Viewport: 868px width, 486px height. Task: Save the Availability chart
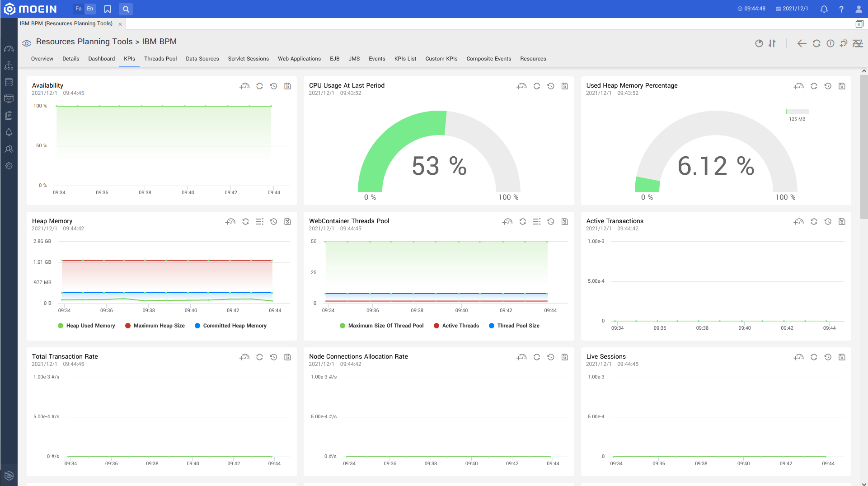coord(287,86)
